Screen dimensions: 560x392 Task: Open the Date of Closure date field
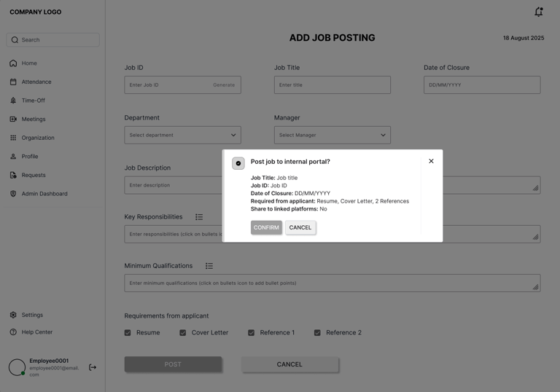tap(482, 85)
